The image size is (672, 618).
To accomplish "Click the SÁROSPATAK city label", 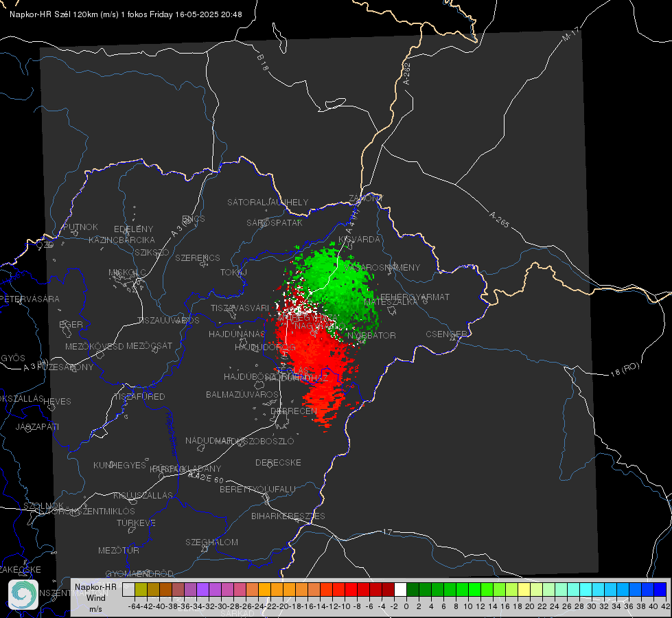I will pos(275,222).
